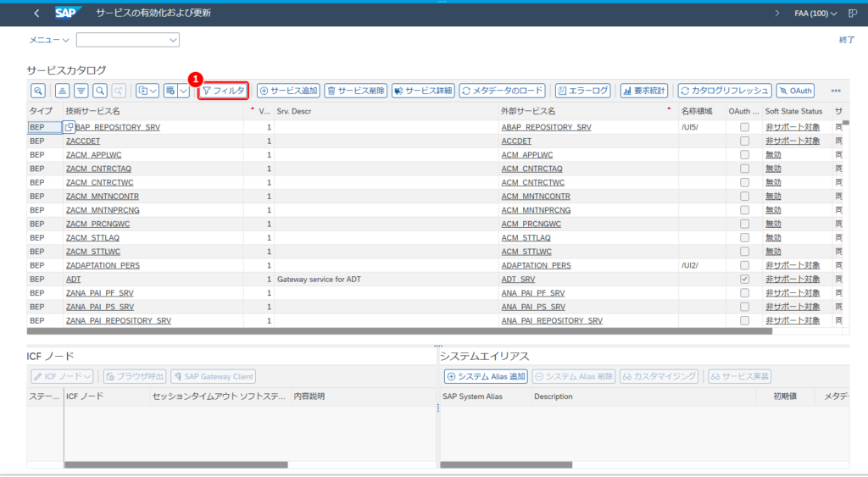Toggle OAuth checkbox for ACM_CNTRCTAQ row
868x477 pixels.
pos(744,169)
